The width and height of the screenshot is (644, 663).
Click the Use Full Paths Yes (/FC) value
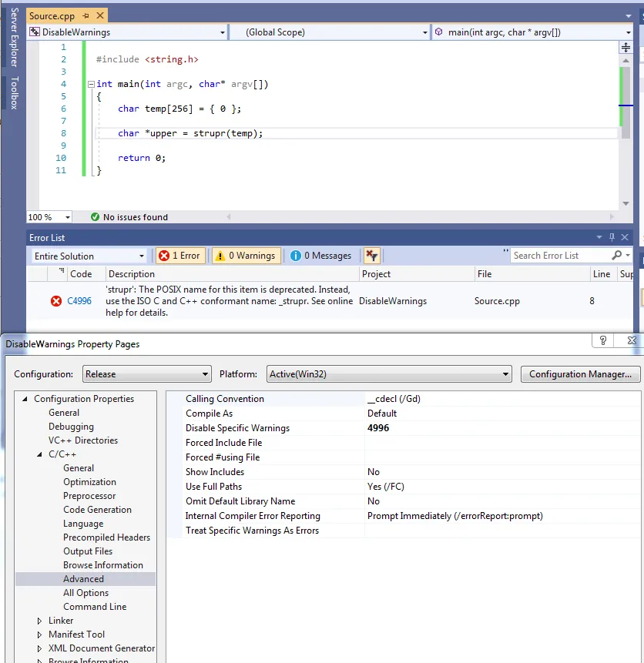click(385, 487)
